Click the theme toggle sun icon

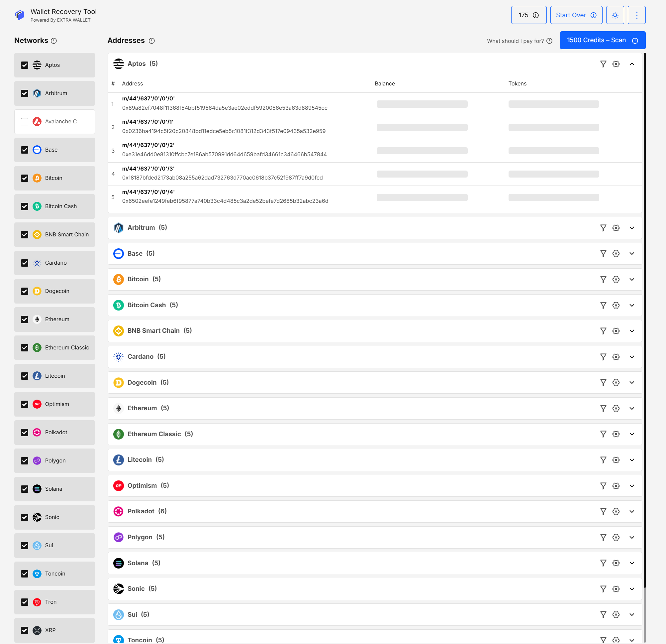coord(615,15)
